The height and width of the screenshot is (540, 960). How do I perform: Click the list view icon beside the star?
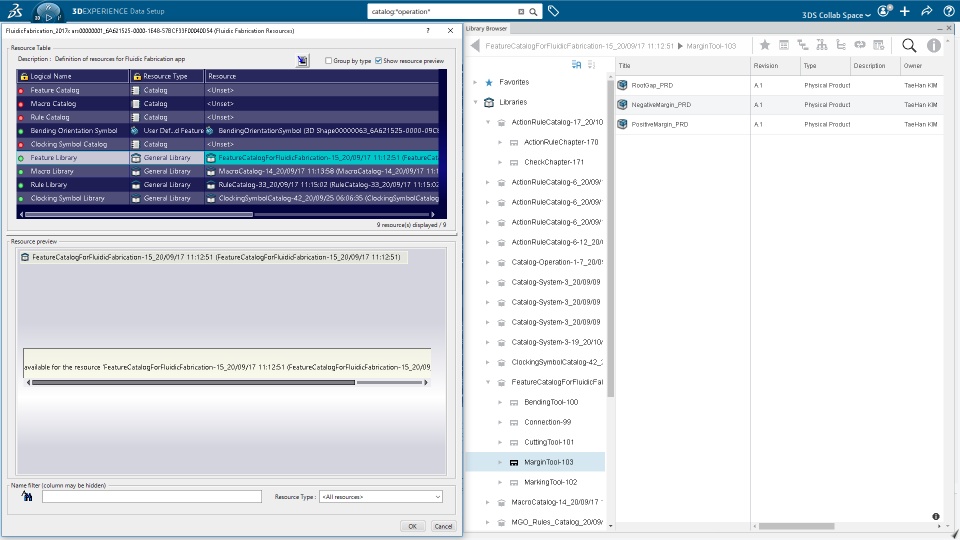[784, 45]
